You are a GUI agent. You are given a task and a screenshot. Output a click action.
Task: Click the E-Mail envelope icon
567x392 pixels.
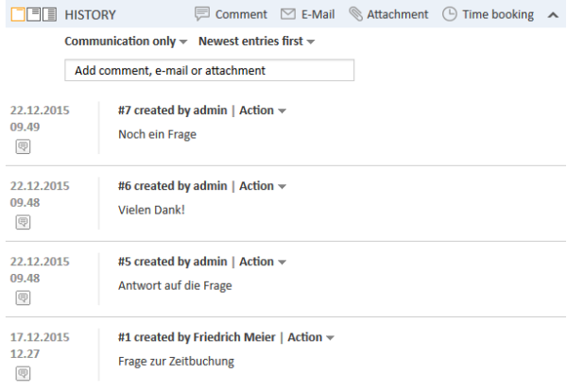tap(288, 15)
